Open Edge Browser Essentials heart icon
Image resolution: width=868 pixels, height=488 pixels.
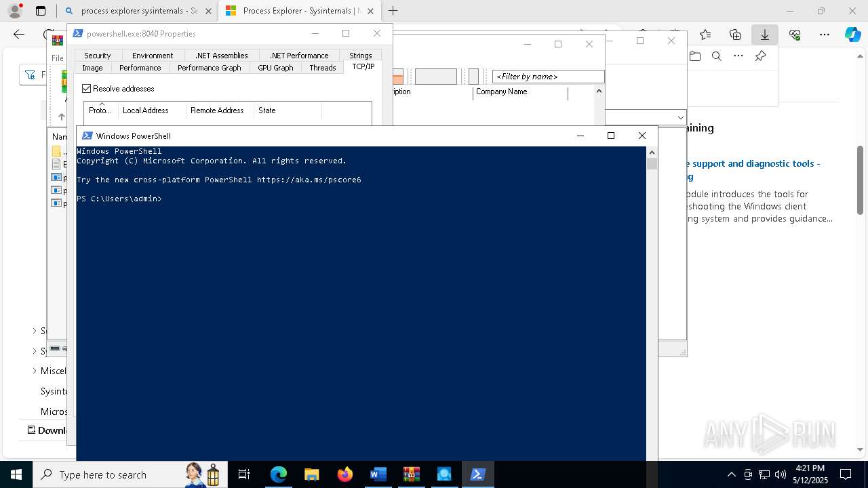point(795,35)
